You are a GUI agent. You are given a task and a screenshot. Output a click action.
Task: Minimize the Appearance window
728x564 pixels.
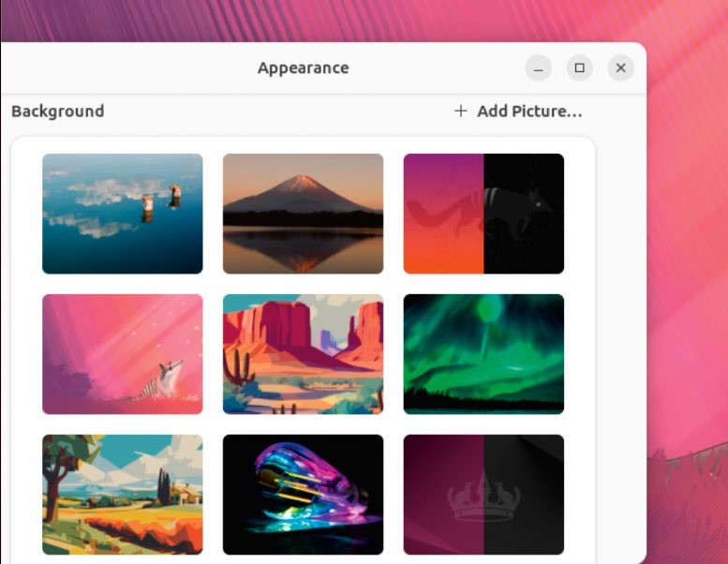539,68
